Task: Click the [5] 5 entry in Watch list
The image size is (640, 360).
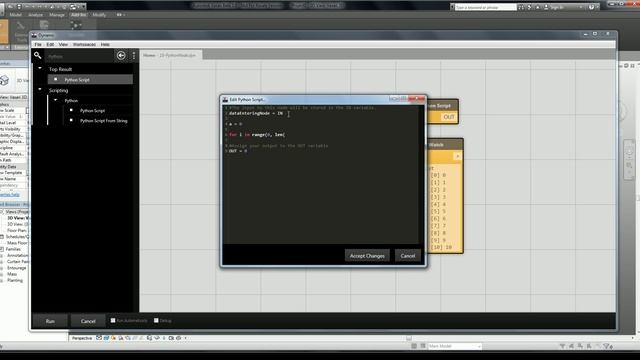Action: coord(438,211)
